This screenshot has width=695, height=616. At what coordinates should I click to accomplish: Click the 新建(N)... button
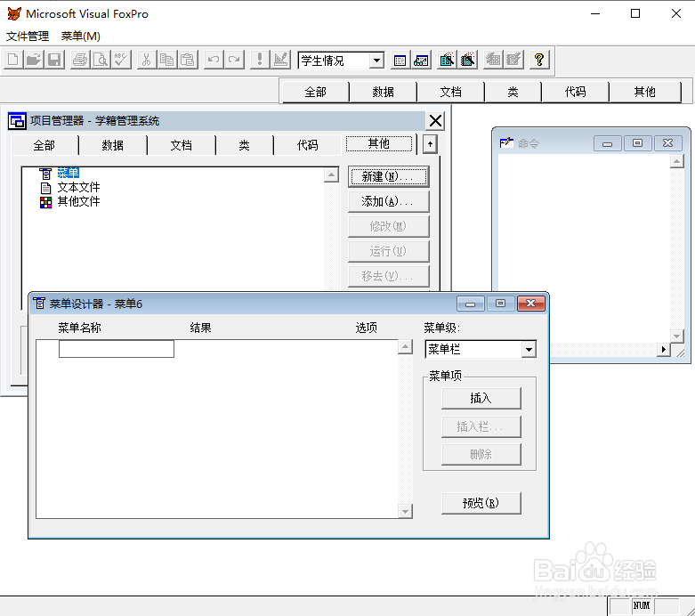[388, 176]
